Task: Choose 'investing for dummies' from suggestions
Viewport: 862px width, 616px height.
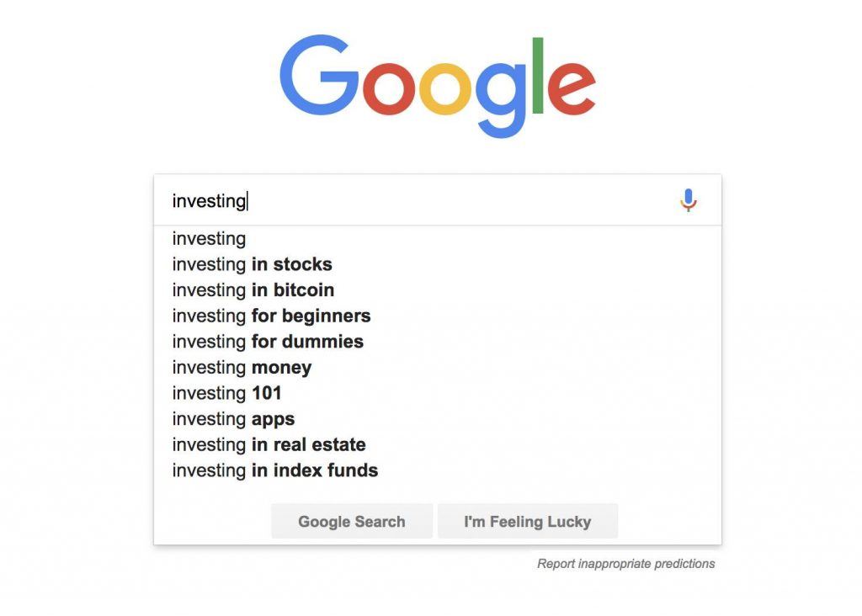Action: click(267, 342)
